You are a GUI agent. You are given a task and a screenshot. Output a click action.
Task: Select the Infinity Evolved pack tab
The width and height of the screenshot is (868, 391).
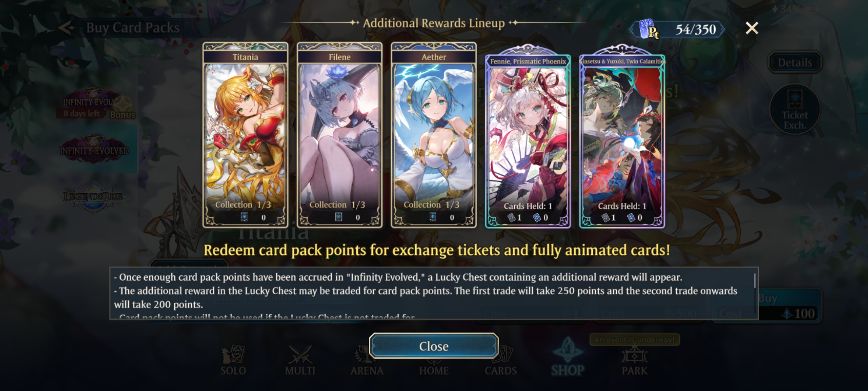(94, 149)
